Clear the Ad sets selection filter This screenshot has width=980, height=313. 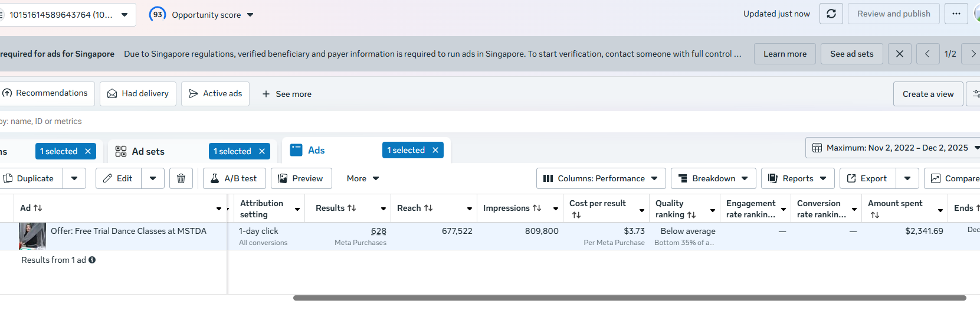[x=262, y=151]
